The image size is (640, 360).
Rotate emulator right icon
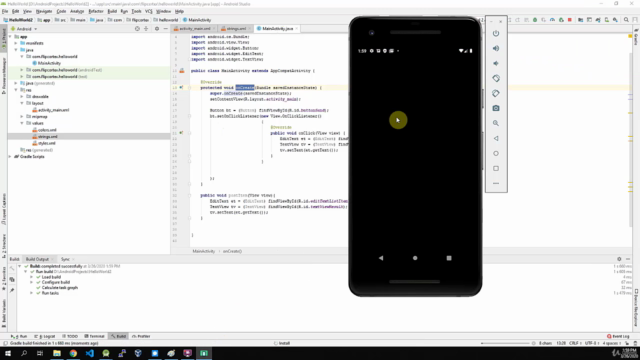pyautogui.click(x=496, y=93)
